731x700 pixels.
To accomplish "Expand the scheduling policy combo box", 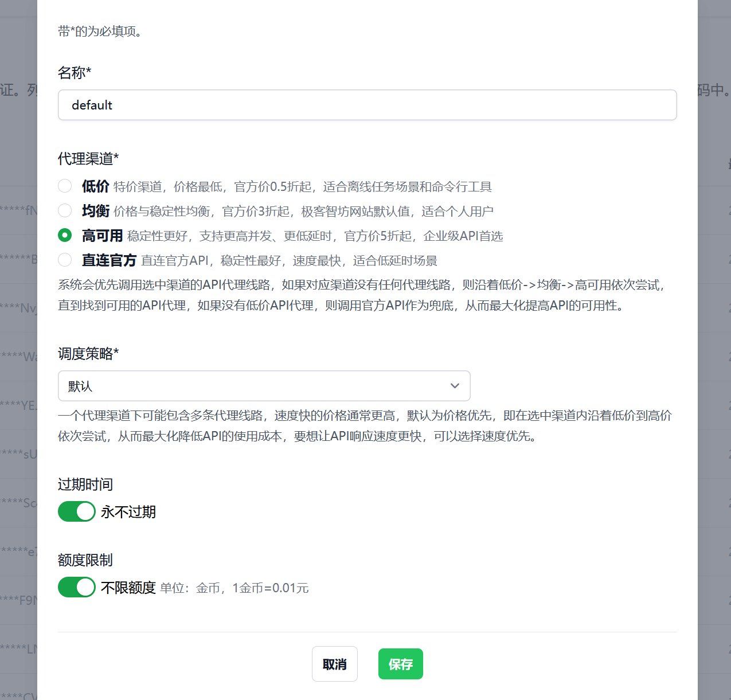I will coord(264,386).
